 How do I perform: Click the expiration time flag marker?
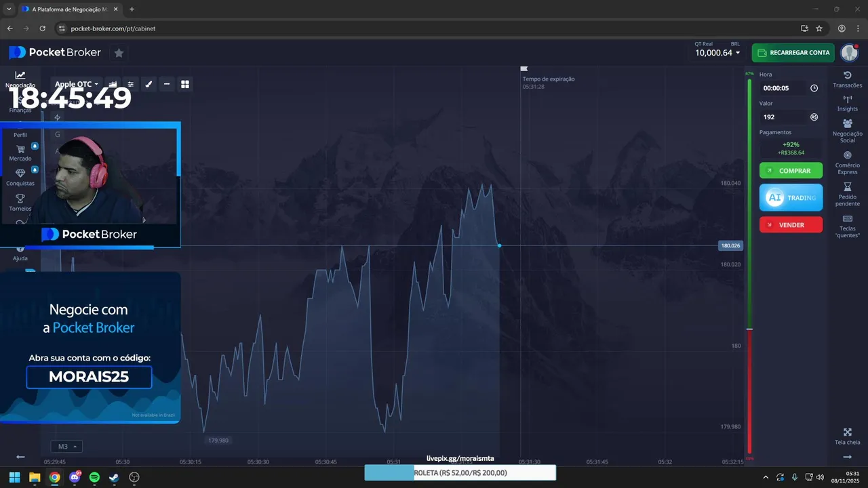524,68
